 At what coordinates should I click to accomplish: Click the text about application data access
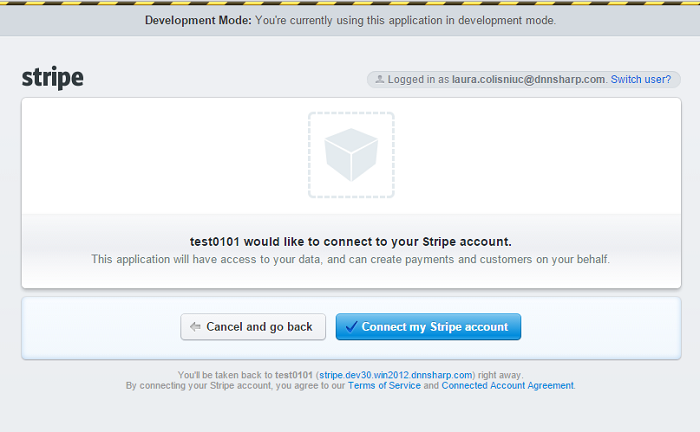pyautogui.click(x=350, y=259)
